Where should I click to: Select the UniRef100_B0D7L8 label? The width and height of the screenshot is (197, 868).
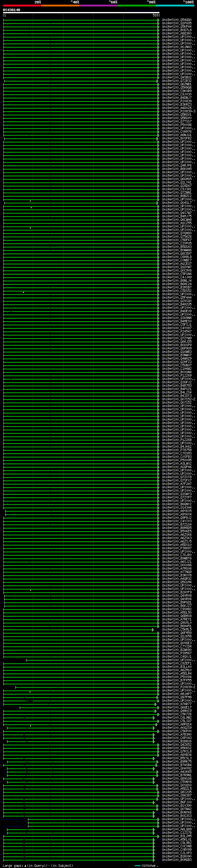pos(177,30)
